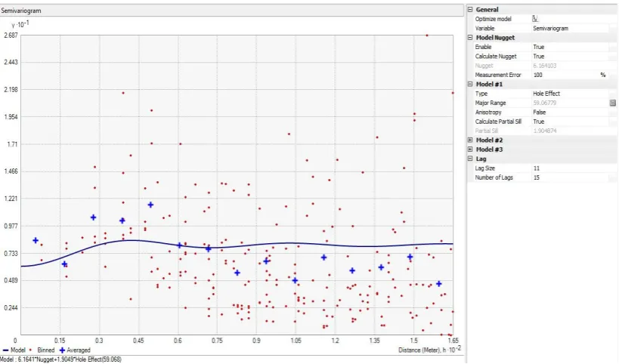Click the greyed Major Range value 59.06779

click(x=544, y=103)
